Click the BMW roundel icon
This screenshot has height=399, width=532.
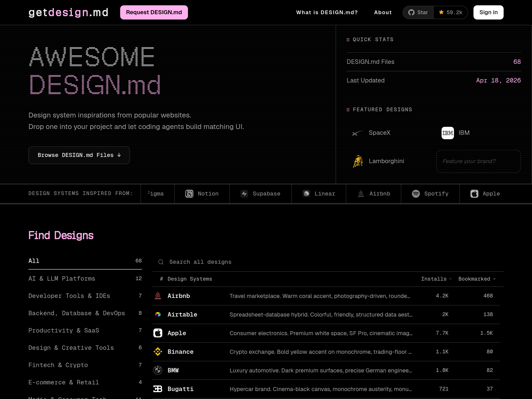click(x=158, y=370)
